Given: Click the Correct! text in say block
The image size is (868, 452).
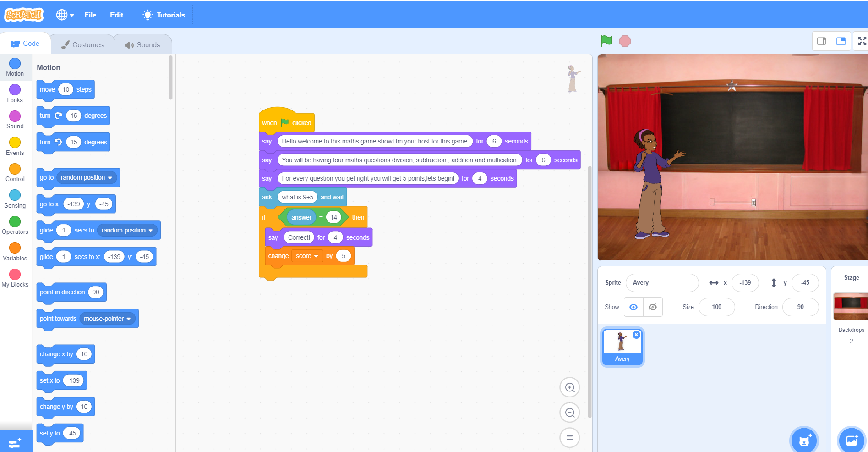Looking at the screenshot, I should [299, 237].
